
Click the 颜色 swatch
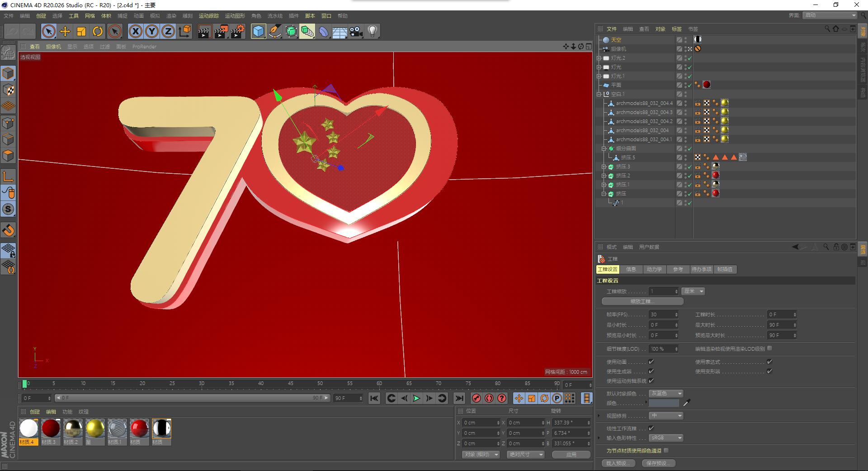pyautogui.click(x=664, y=403)
